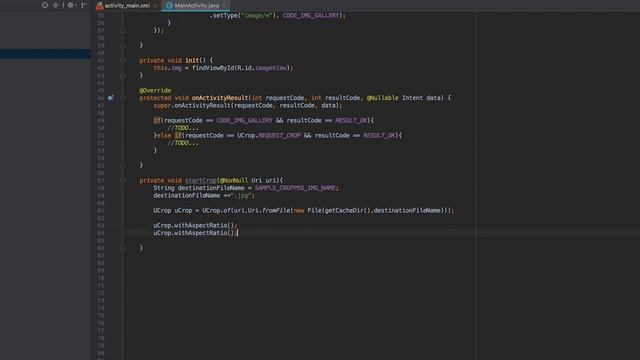
Task: Click the 'startCrop' method name
Action: pyautogui.click(x=200, y=180)
